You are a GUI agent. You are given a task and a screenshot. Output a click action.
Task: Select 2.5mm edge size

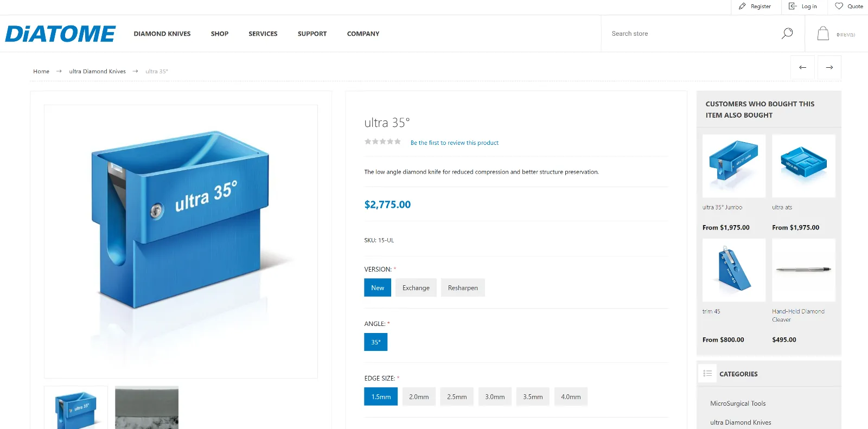tap(457, 396)
